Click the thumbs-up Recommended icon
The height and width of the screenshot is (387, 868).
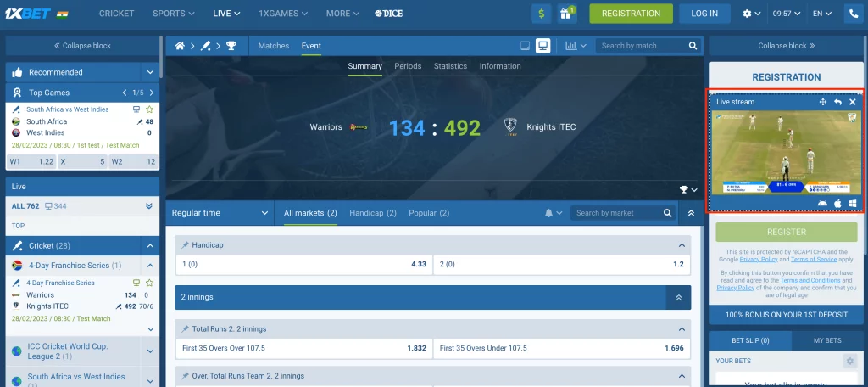click(17, 72)
